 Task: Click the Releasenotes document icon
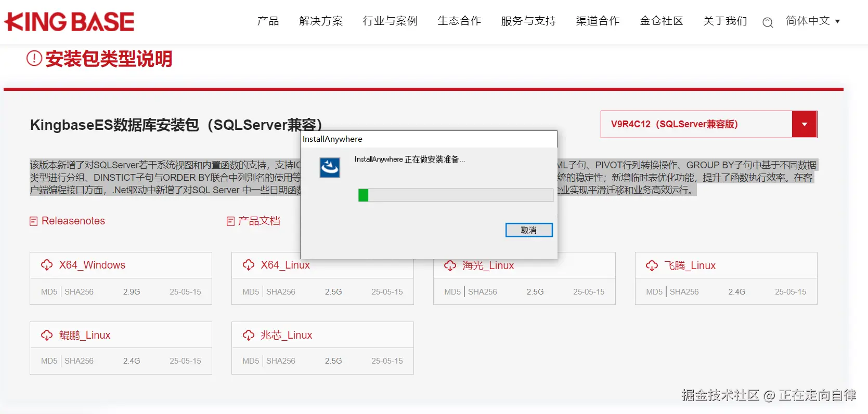(34, 221)
